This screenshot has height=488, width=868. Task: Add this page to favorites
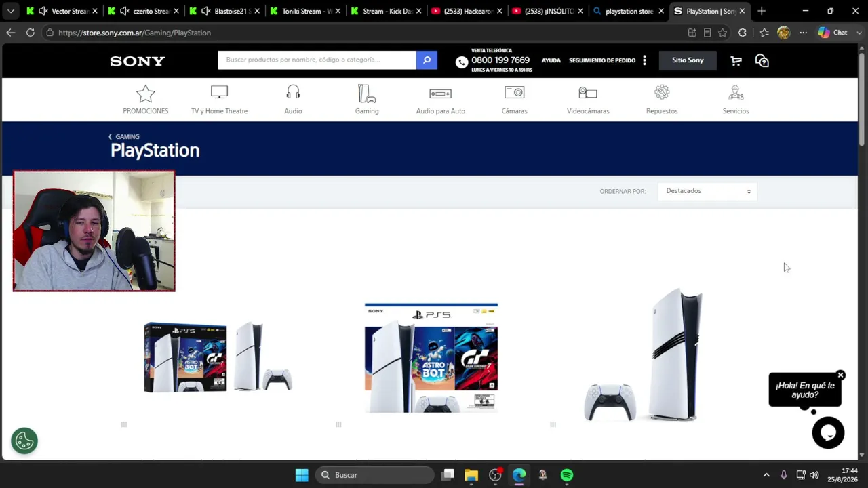click(723, 33)
